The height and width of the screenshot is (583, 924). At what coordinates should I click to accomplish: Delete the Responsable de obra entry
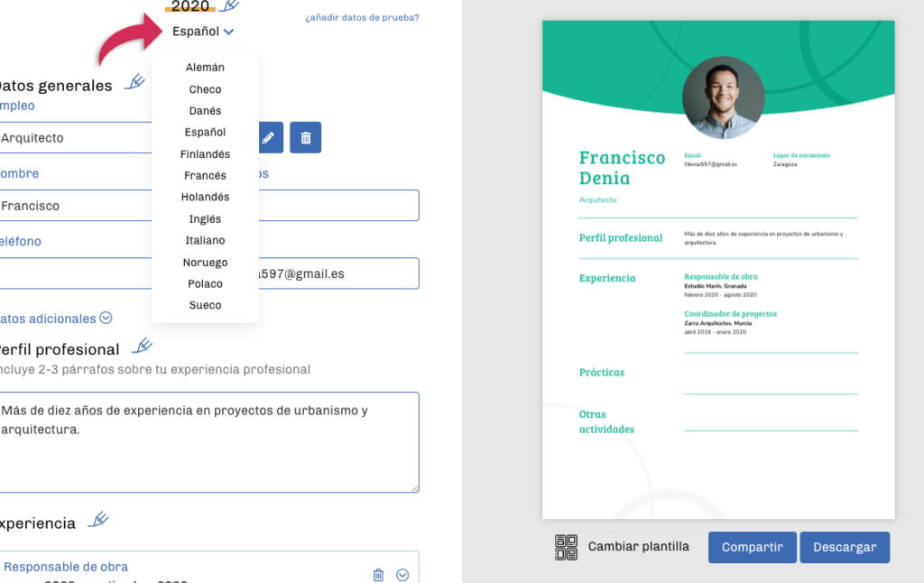pyautogui.click(x=378, y=575)
